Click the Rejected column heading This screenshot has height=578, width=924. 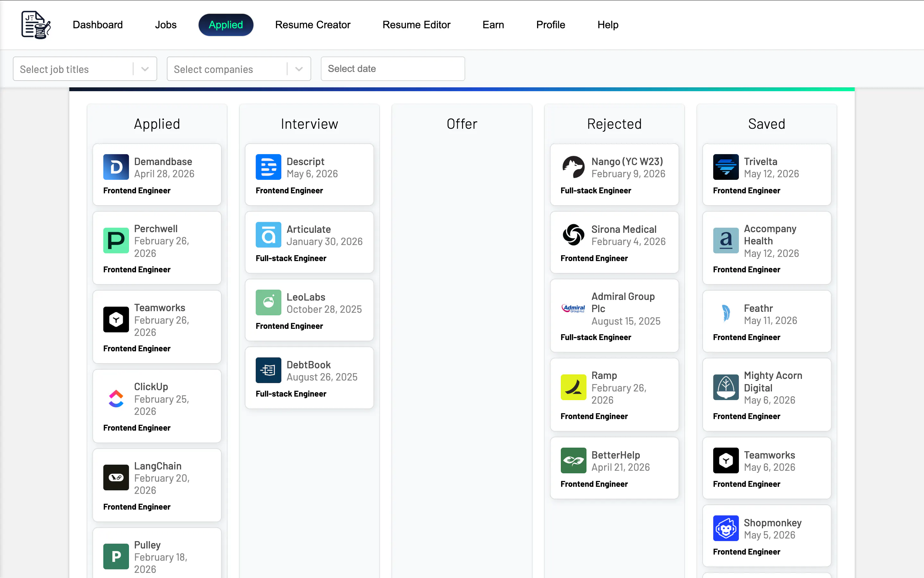click(614, 124)
